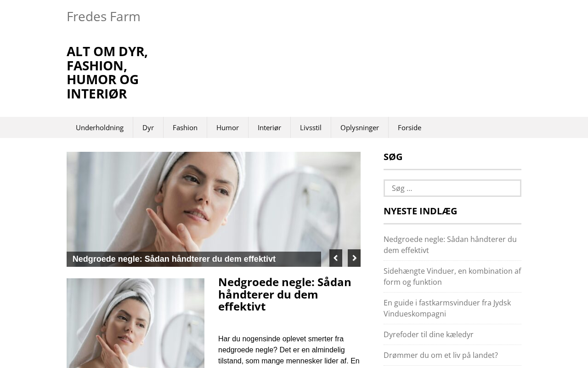The width and height of the screenshot is (588, 368).
Task: Open Drømmer du om et liv på landet
Action: click(x=441, y=355)
